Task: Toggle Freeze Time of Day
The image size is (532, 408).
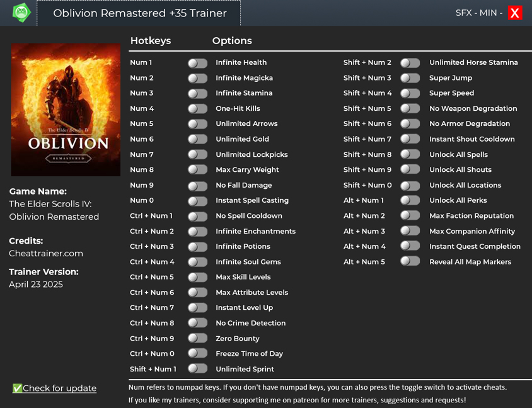Action: (x=197, y=353)
